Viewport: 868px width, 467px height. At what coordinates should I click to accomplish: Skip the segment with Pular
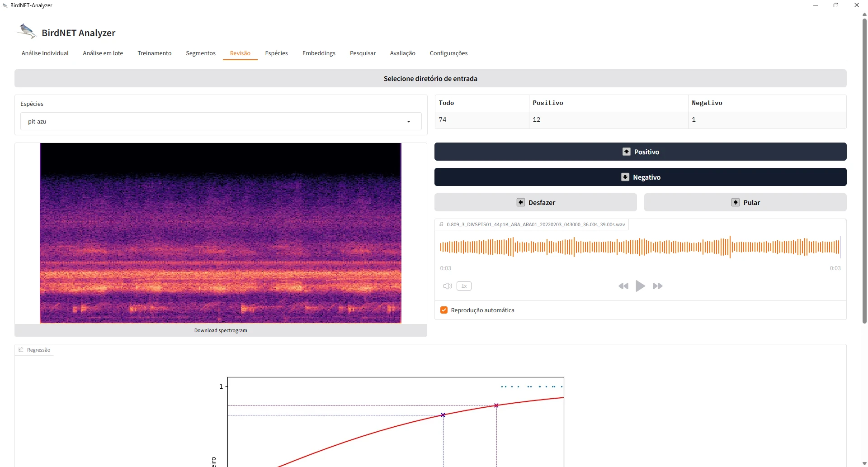(745, 202)
